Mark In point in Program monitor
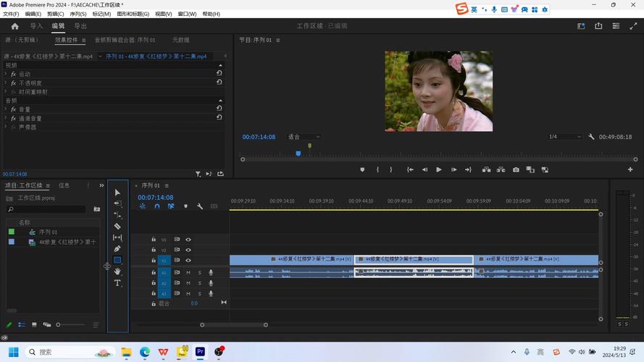The image size is (644, 362). [377, 169]
